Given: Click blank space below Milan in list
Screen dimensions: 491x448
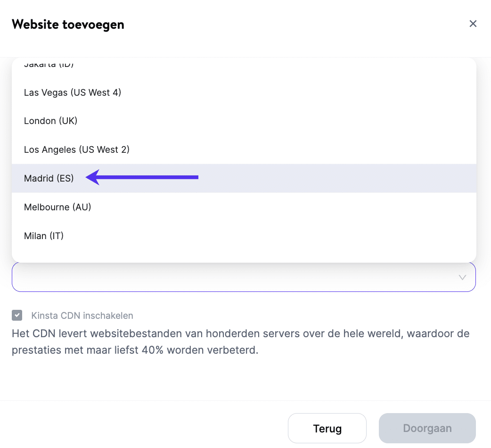Looking at the screenshot, I should point(236,253).
